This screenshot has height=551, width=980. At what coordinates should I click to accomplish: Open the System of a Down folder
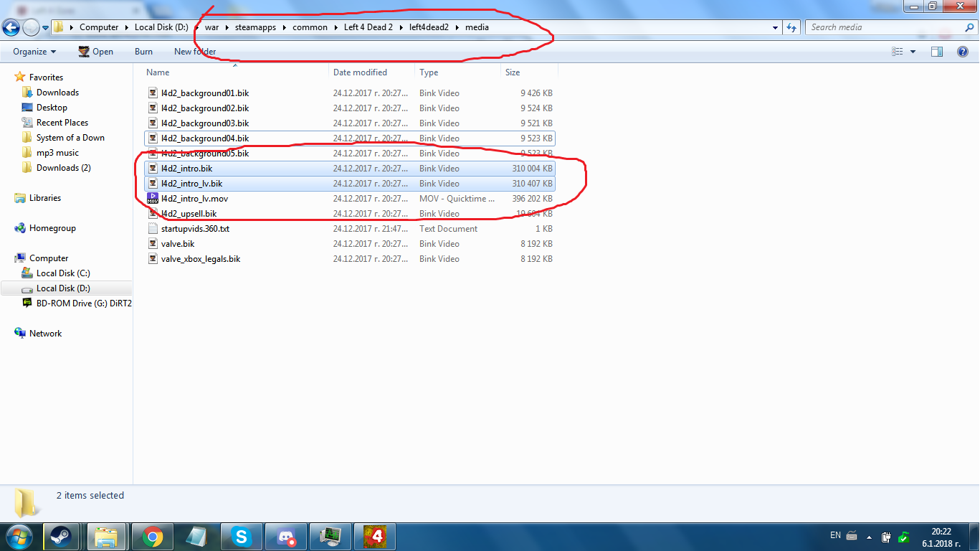(x=70, y=138)
